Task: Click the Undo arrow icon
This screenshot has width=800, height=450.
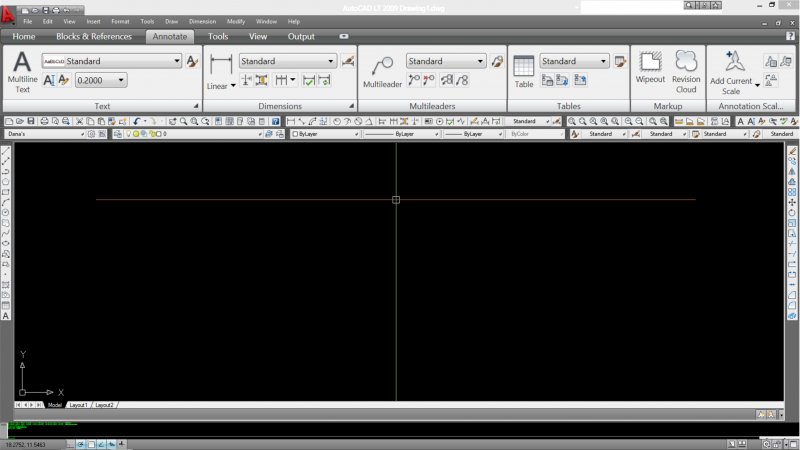Action: point(137,121)
